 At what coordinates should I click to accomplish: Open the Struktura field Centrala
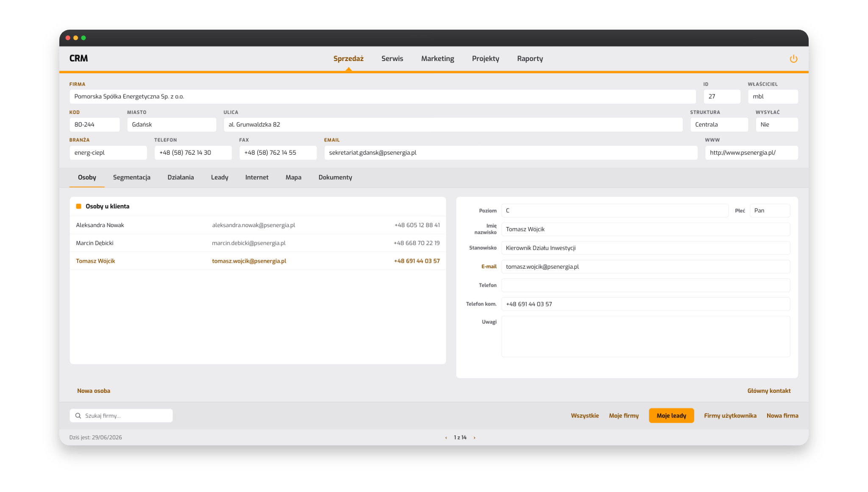click(719, 125)
